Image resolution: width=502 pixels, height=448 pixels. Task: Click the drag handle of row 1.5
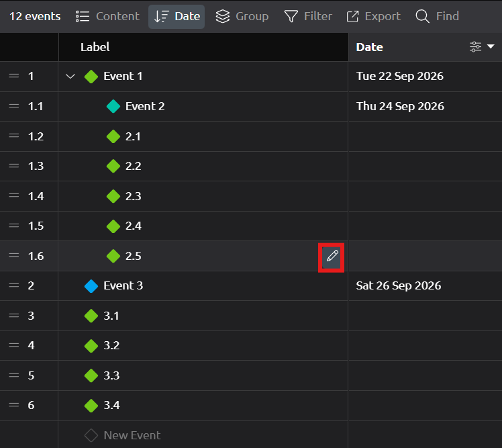[14, 226]
